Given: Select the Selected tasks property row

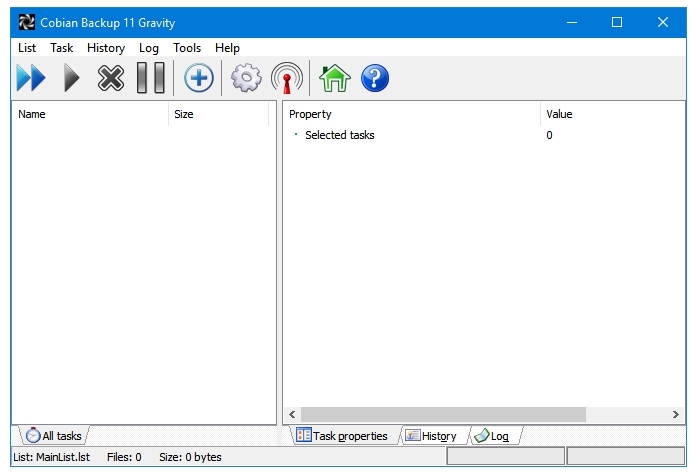Looking at the screenshot, I should pyautogui.click(x=484, y=135).
